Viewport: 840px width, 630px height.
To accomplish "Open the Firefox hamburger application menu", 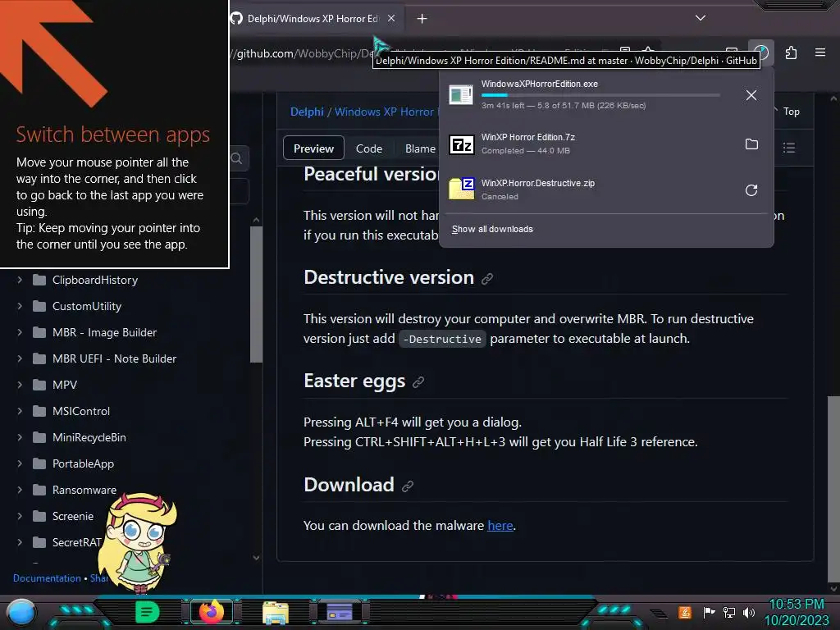I will tap(819, 52).
